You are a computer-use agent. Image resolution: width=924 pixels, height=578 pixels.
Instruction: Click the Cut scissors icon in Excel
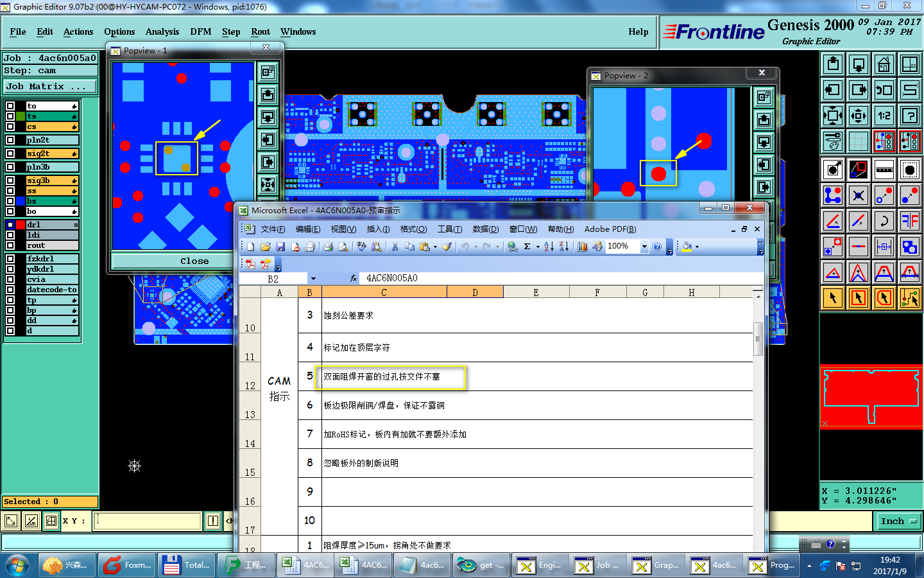395,247
